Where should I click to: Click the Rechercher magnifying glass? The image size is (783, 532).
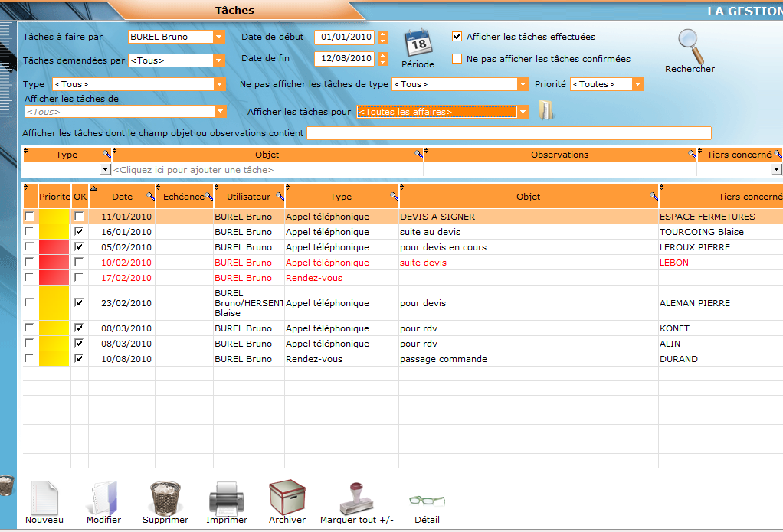coord(690,47)
